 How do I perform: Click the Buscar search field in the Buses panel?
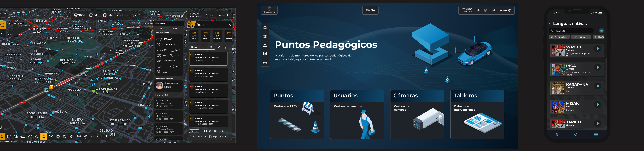(x=202, y=47)
